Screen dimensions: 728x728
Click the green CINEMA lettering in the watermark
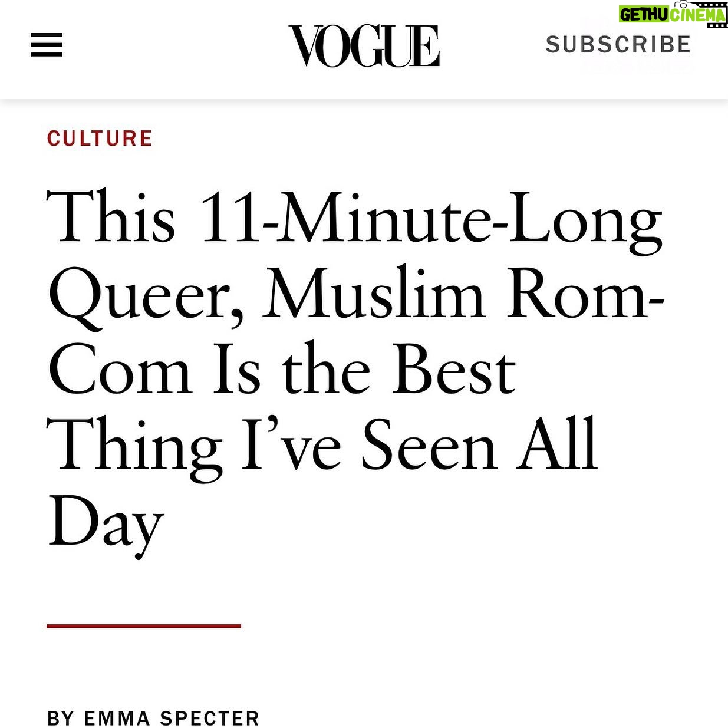coord(696,16)
